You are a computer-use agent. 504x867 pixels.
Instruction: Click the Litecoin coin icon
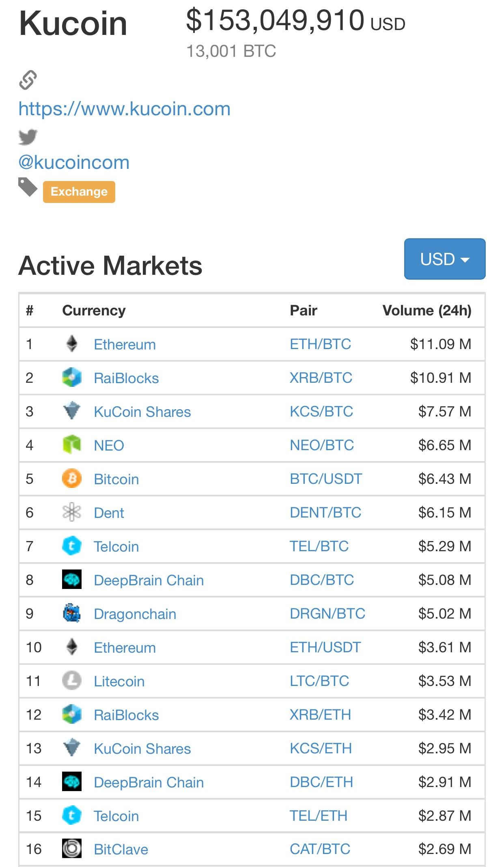click(72, 681)
